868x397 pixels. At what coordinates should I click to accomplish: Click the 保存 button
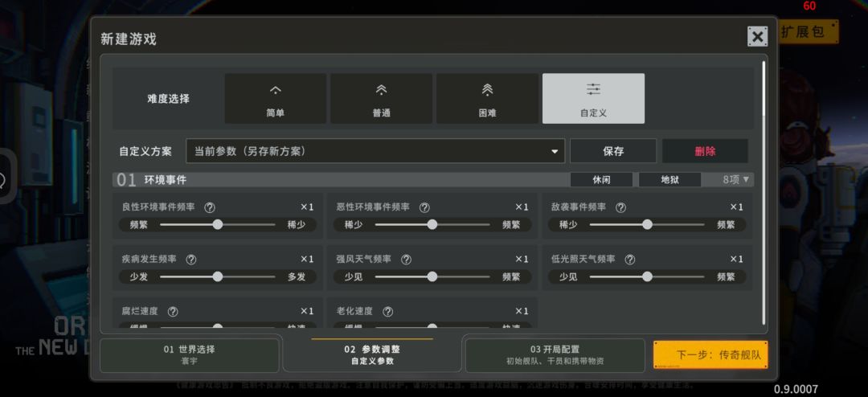pos(613,151)
